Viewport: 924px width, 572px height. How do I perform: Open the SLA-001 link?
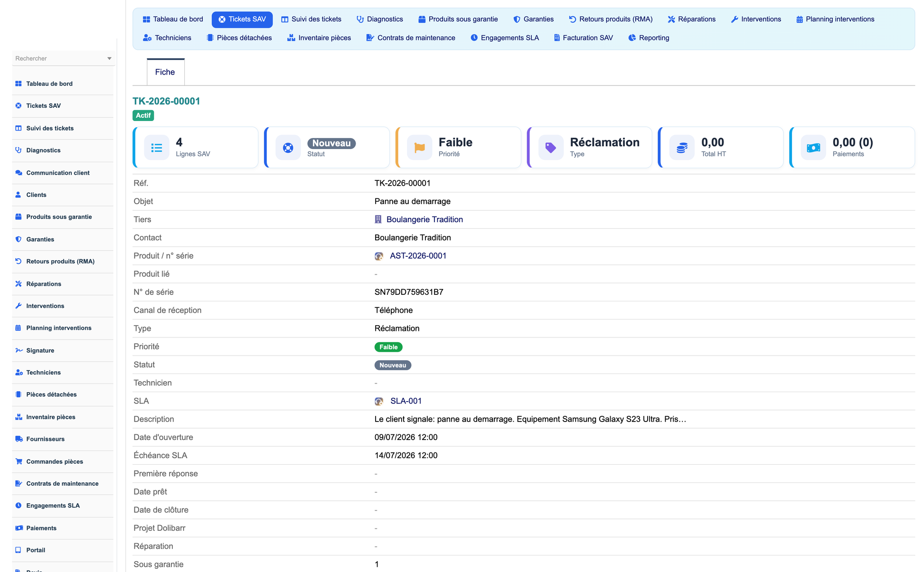(406, 401)
